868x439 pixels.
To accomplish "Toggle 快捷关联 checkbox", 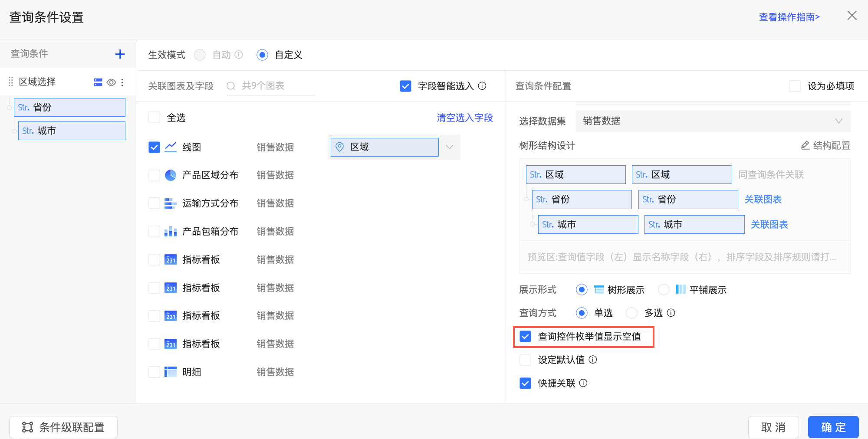I will click(525, 383).
